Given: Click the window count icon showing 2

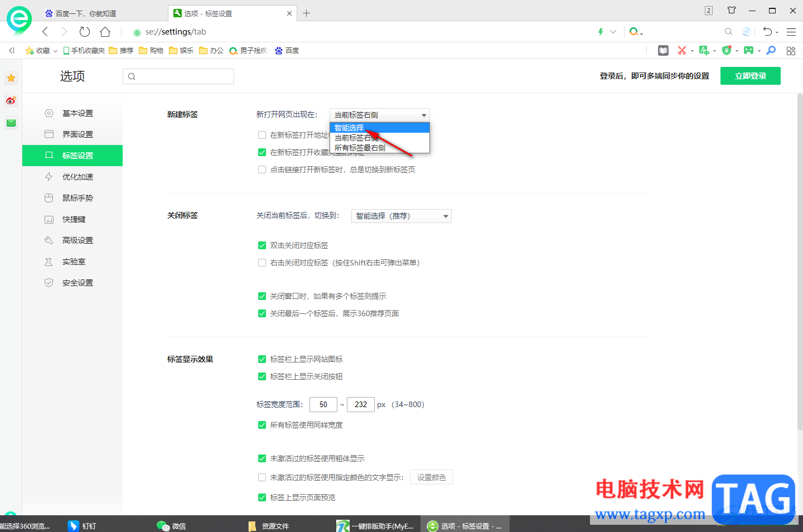Looking at the screenshot, I should point(709,11).
